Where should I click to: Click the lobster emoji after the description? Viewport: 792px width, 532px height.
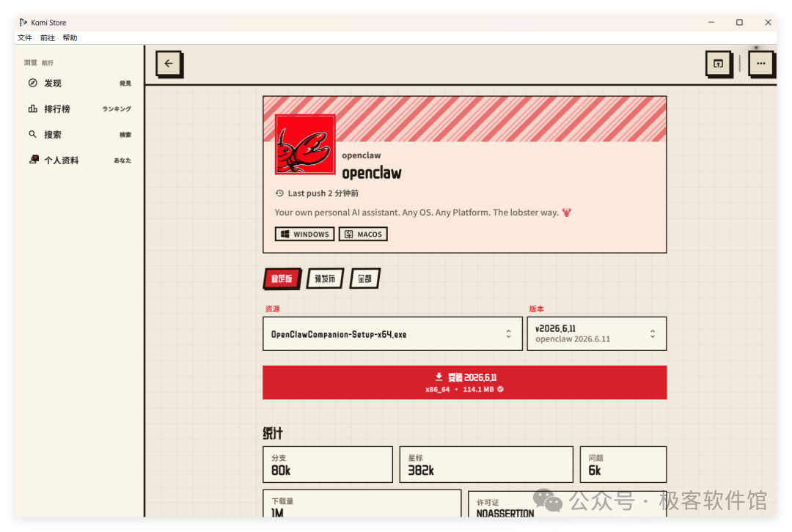coord(567,213)
